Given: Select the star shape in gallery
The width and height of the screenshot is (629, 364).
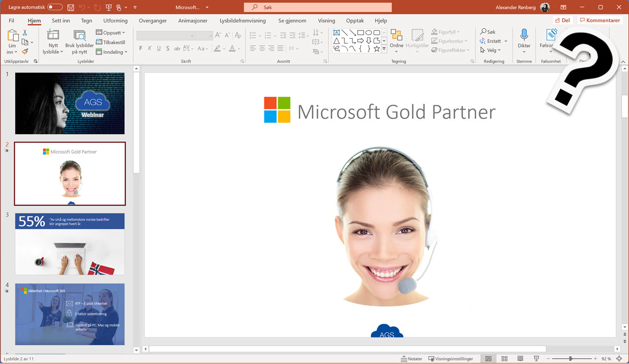Looking at the screenshot, I should pos(376,49).
